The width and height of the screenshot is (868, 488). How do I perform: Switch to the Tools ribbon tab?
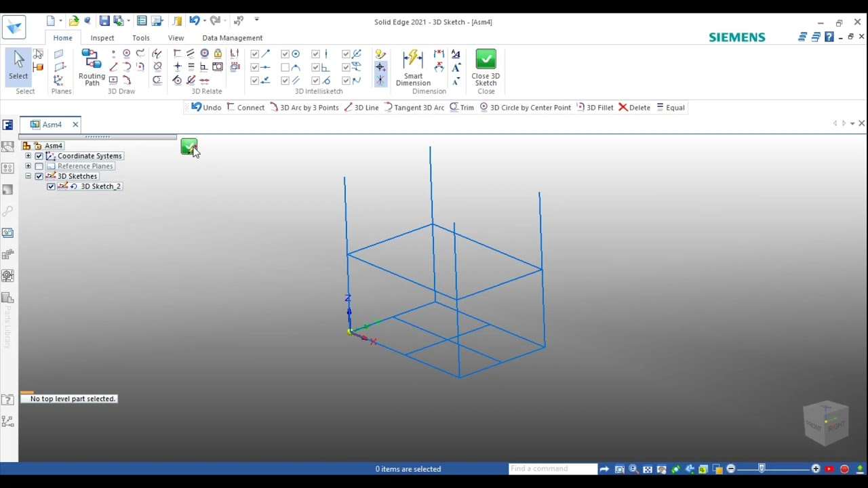(141, 38)
